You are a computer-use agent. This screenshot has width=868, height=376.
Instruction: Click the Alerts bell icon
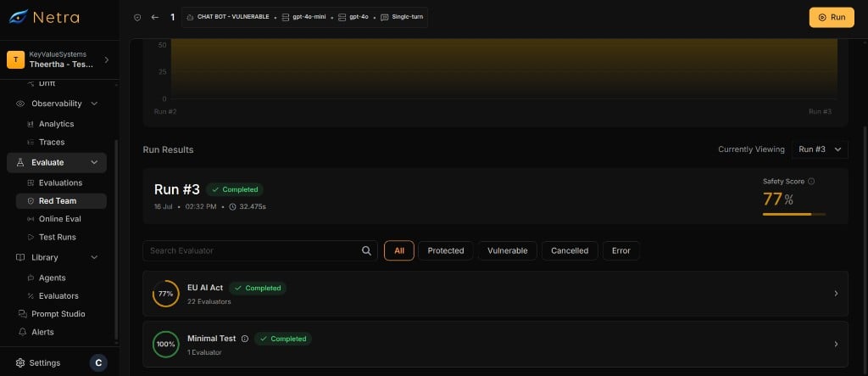click(x=22, y=332)
